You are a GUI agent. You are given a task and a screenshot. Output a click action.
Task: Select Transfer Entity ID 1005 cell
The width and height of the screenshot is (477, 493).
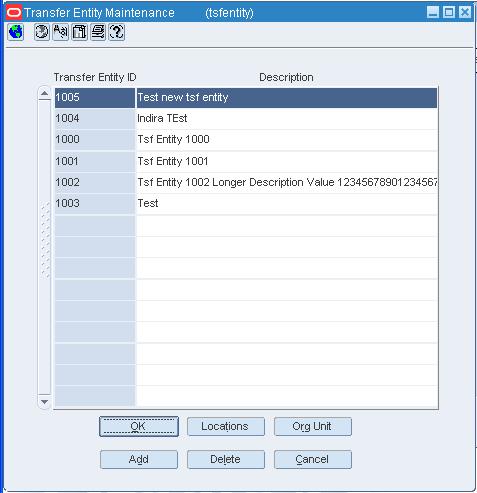pyautogui.click(x=95, y=98)
